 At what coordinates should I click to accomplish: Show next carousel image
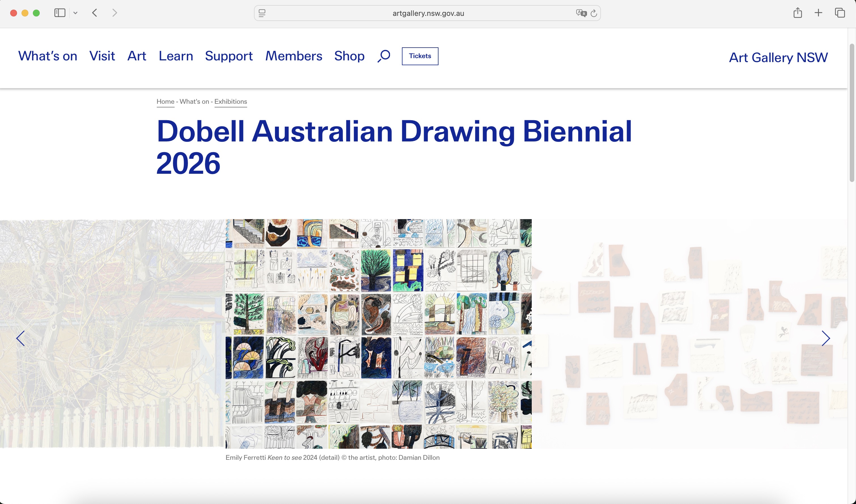[826, 338]
